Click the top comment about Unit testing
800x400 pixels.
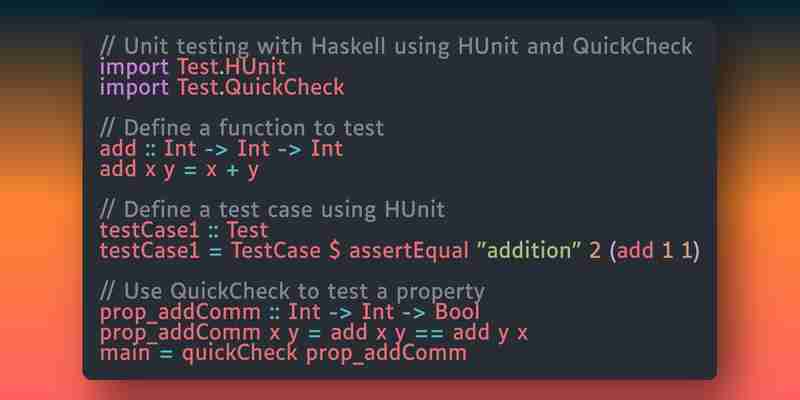396,47
